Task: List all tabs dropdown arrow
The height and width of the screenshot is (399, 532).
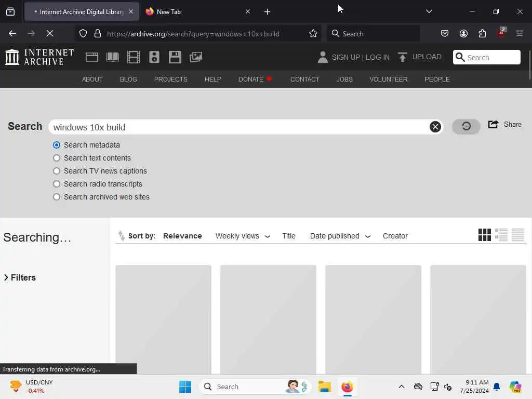Action: point(429,11)
